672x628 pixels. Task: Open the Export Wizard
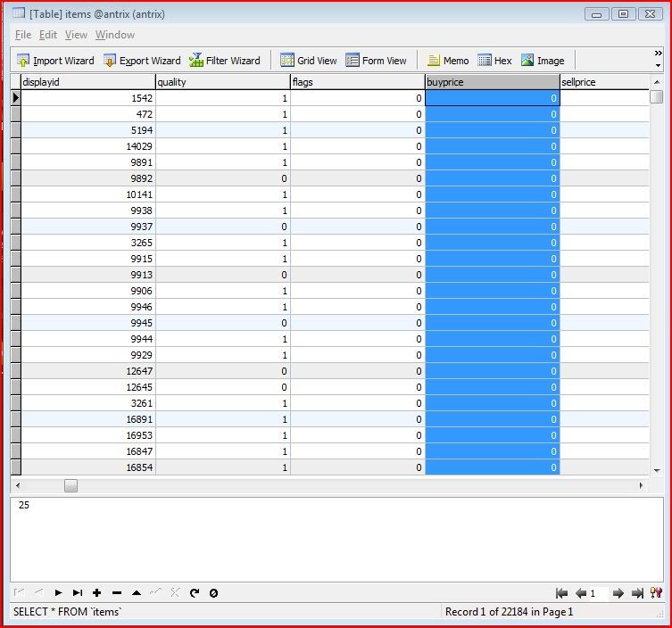click(142, 61)
